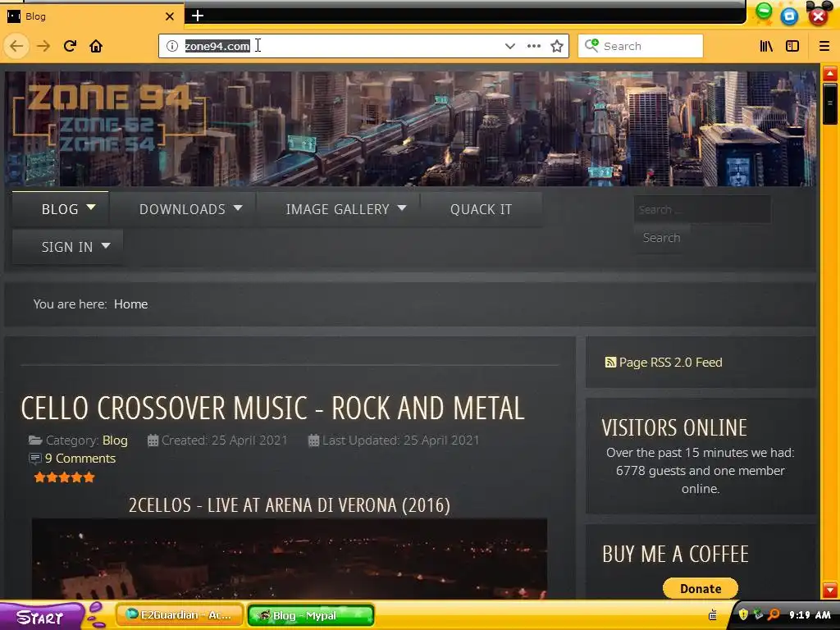Show address bar history dropdown
The height and width of the screenshot is (630, 840).
click(510, 46)
